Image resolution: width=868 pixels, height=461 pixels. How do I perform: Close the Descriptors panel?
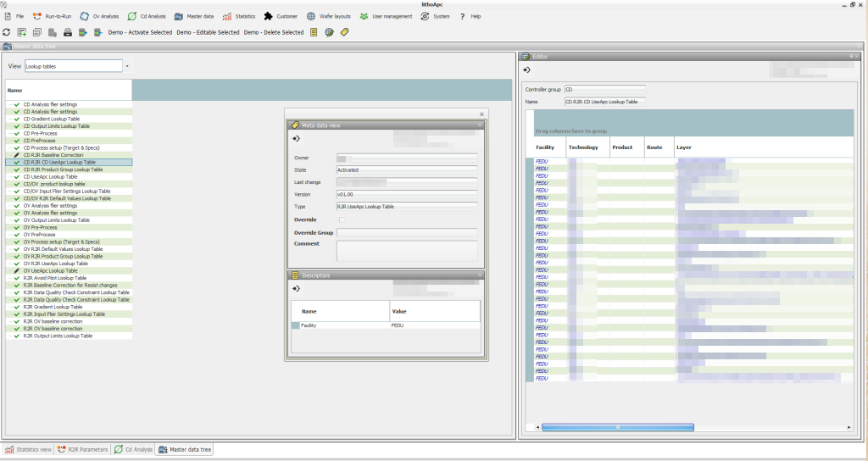point(480,275)
